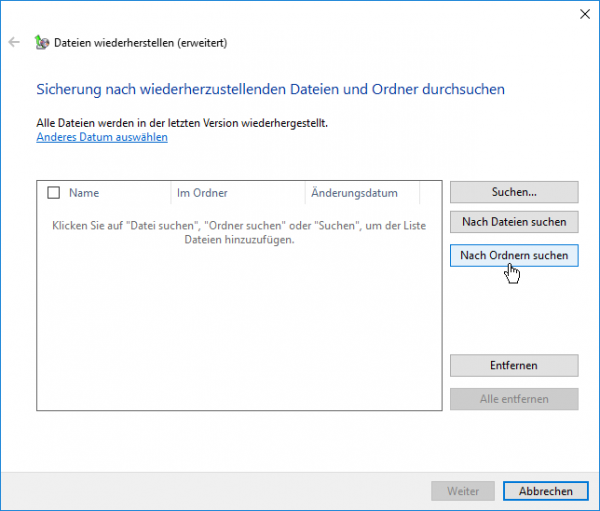
Task: Click the 'Alle entfernen' button
Action: pos(514,399)
